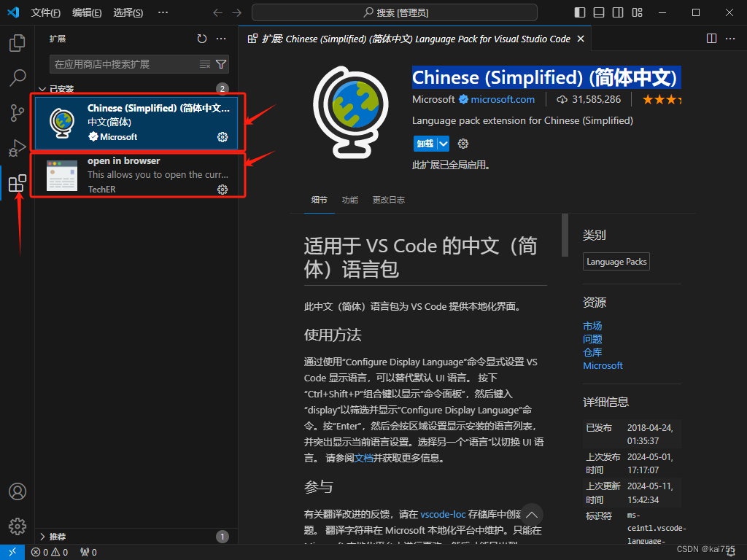This screenshot has width=747, height=560.
Task: Open the 编辑 menu
Action: [87, 12]
